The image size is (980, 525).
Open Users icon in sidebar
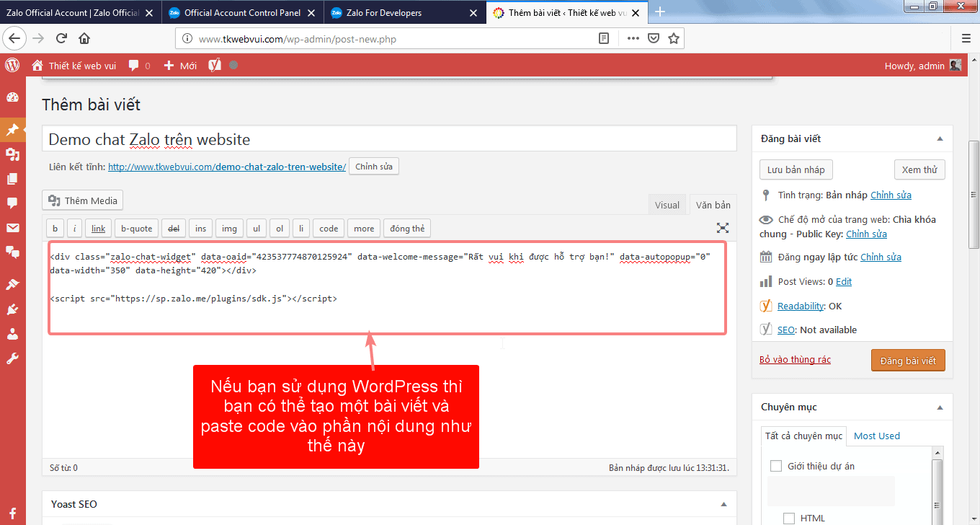click(12, 334)
